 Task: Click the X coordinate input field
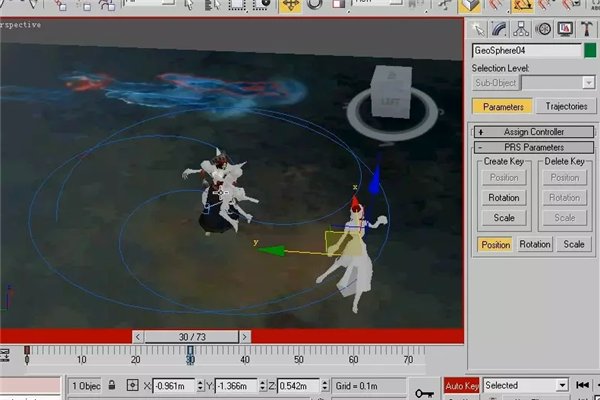(177, 386)
